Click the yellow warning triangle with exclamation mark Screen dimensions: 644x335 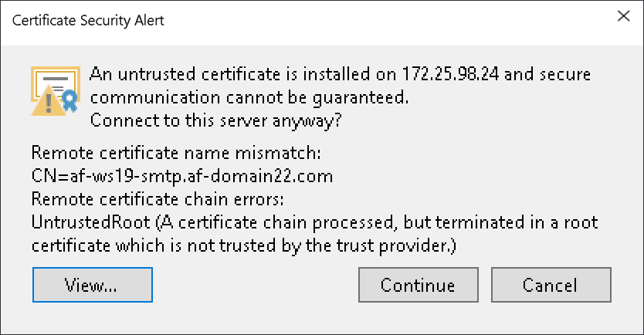[49, 101]
